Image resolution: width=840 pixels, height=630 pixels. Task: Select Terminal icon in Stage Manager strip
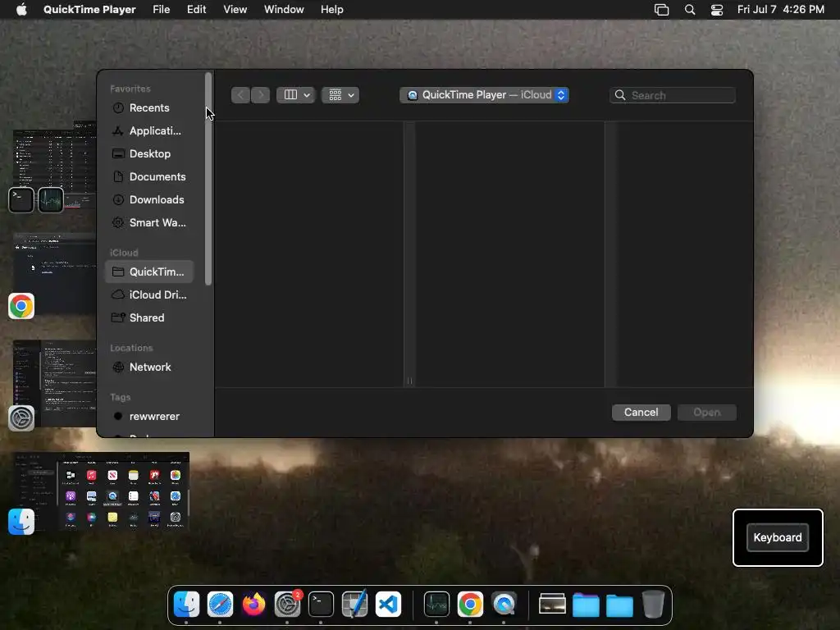click(x=21, y=200)
